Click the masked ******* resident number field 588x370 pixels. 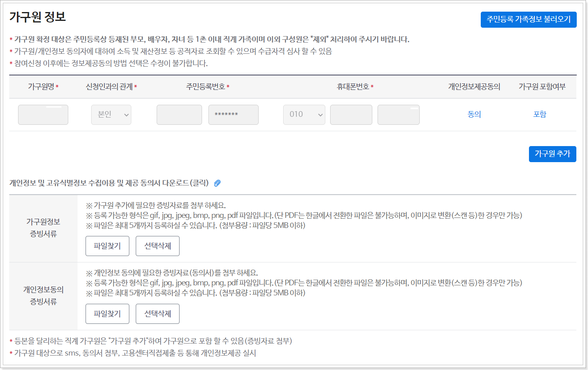tap(233, 115)
